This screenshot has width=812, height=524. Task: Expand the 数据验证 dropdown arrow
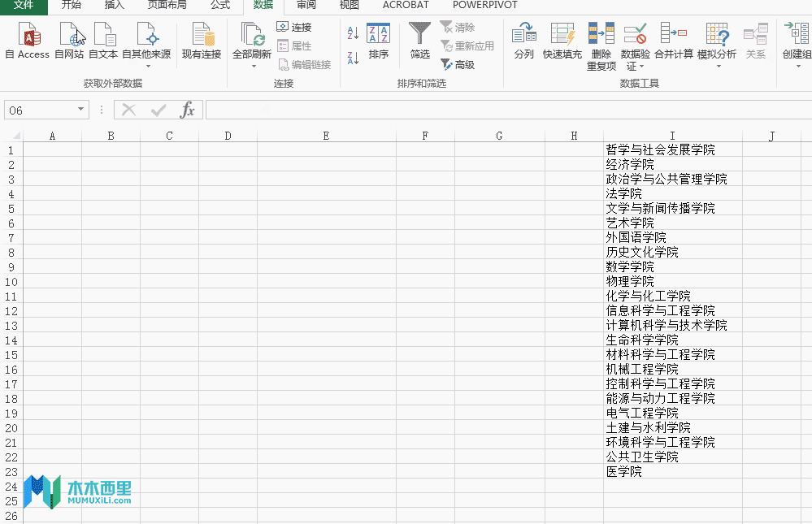click(x=641, y=67)
